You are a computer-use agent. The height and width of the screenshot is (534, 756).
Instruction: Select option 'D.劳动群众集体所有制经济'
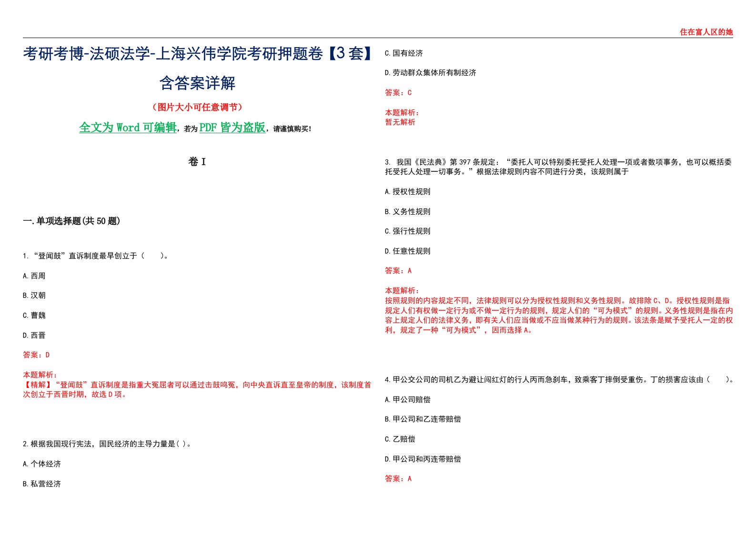point(431,73)
